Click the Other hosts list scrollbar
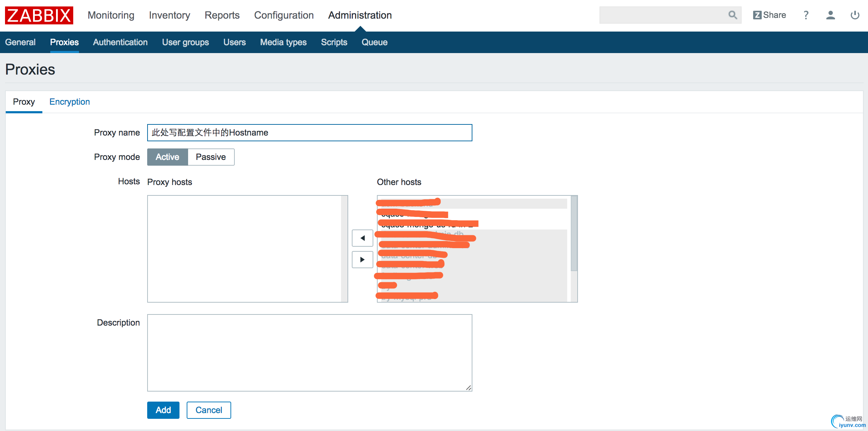 point(574,233)
